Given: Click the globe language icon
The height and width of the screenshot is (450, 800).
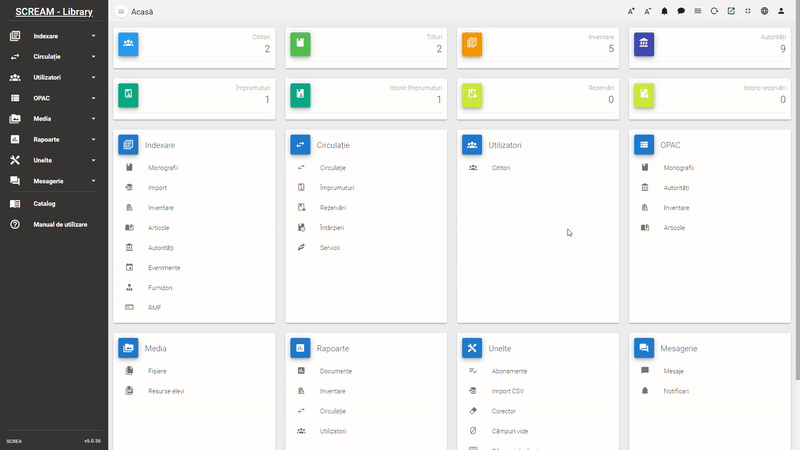Looking at the screenshot, I should 764,11.
